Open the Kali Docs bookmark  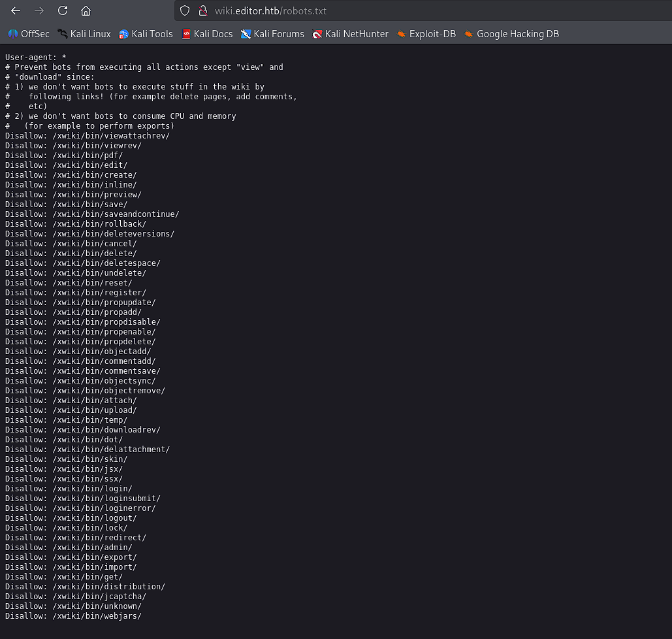(207, 34)
